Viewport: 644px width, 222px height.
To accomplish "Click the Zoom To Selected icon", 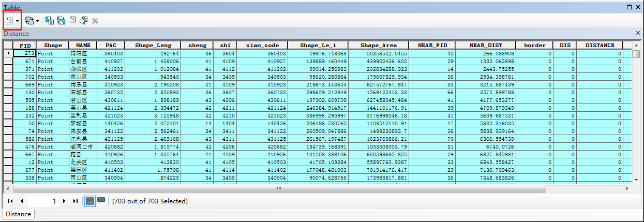I will [83, 20].
